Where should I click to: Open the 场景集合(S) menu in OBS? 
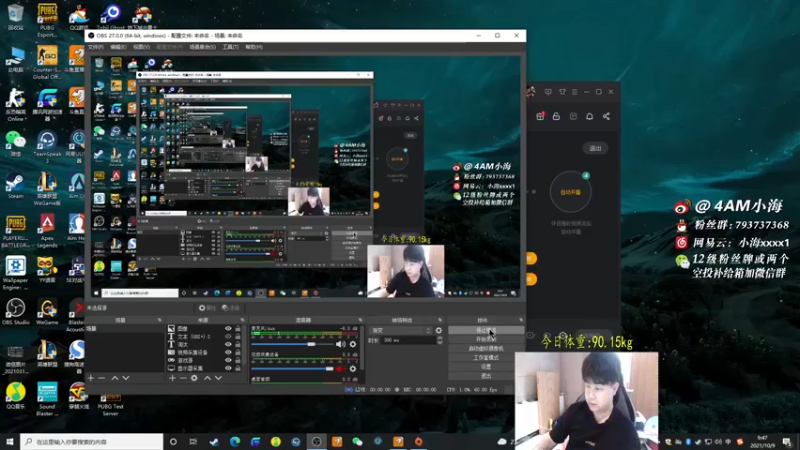203,47
